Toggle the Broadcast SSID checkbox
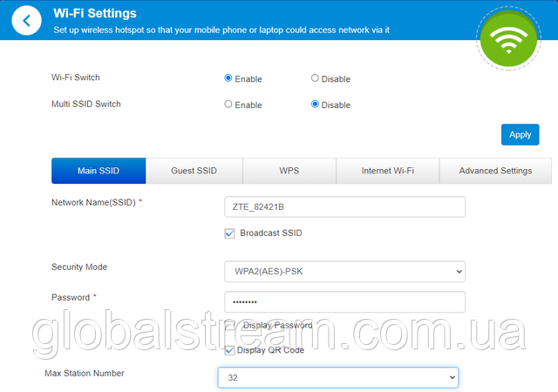558x392 pixels. 229,233
